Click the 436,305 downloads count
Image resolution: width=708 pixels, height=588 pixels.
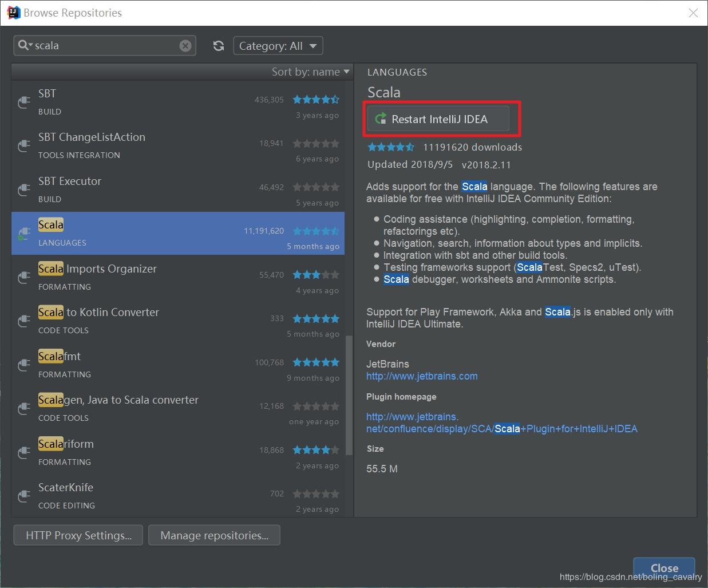pyautogui.click(x=269, y=100)
